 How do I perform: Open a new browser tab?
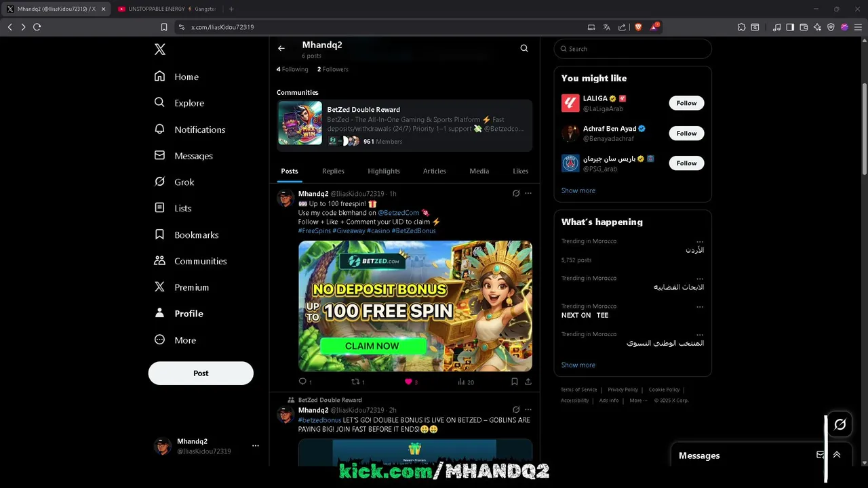[231, 9]
